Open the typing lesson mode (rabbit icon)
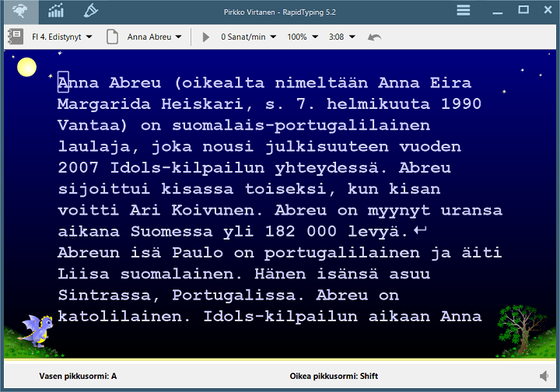 pos(20,12)
